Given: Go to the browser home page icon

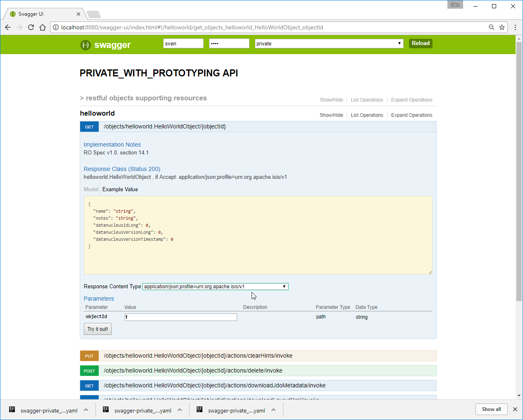Looking at the screenshot, I should pyautogui.click(x=43, y=27).
